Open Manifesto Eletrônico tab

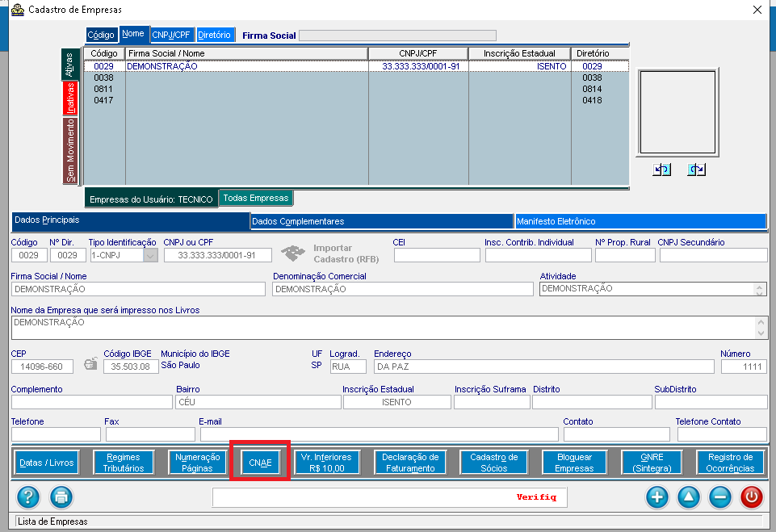(x=640, y=221)
